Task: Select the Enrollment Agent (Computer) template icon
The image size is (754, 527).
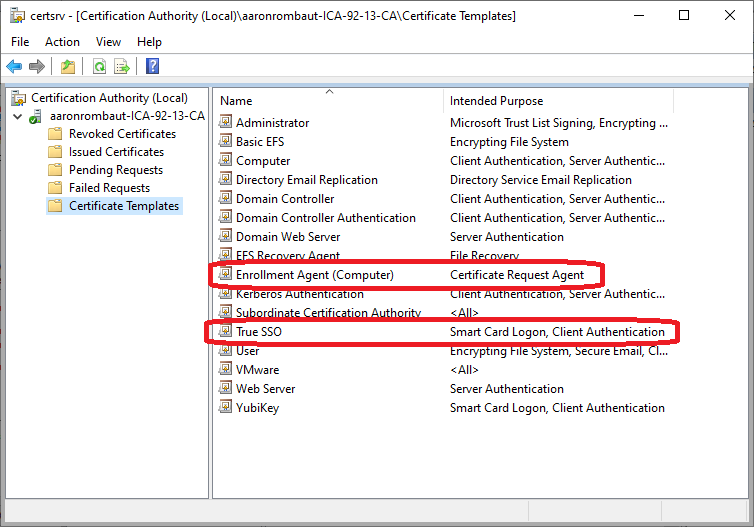Action: pyautogui.click(x=226, y=275)
